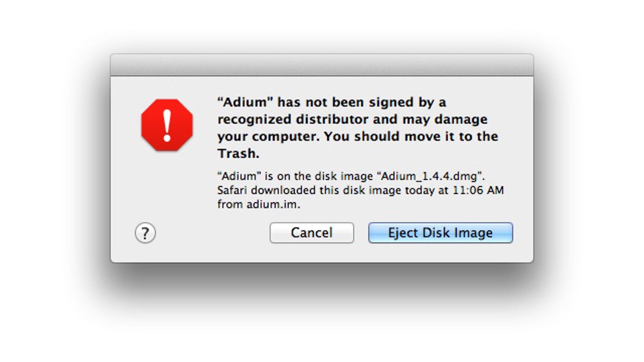Screen dimensions: 644x362
Task: Click "You should move it to the" text
Action: (x=411, y=136)
